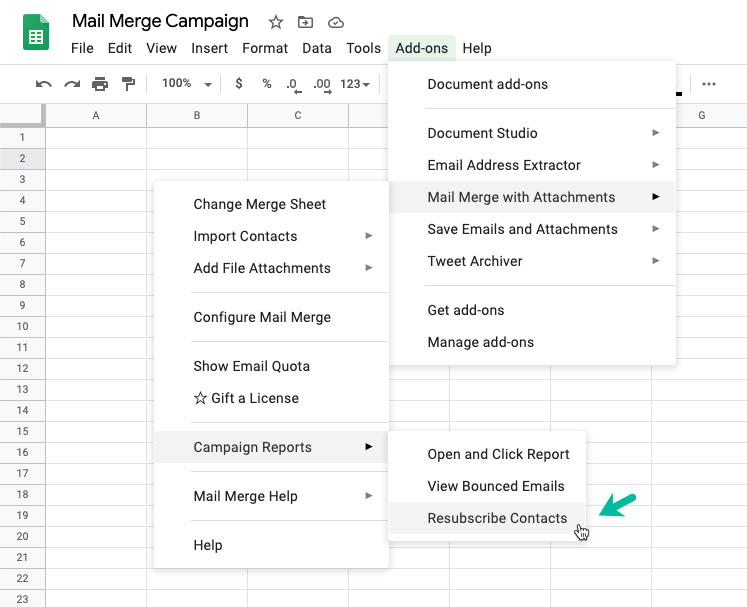Click the move to folder icon
The width and height of the screenshot is (747, 607).
(x=305, y=22)
